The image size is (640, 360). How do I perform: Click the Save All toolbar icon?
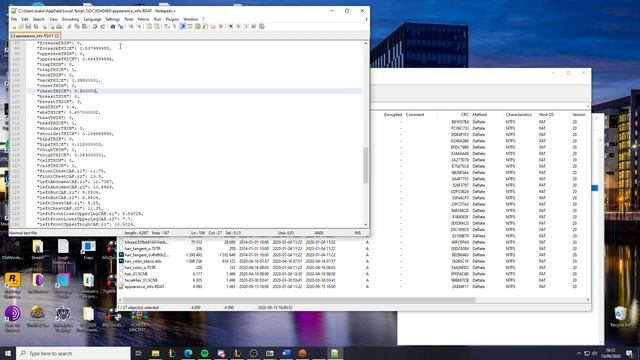(x=36, y=27)
